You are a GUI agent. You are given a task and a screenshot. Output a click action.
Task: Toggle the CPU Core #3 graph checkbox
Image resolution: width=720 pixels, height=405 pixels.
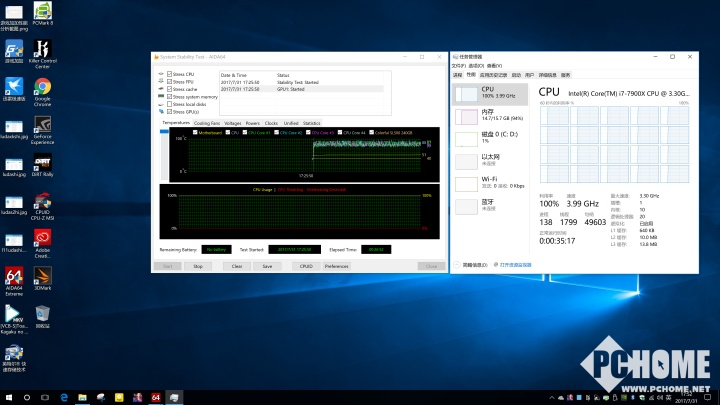click(308, 132)
